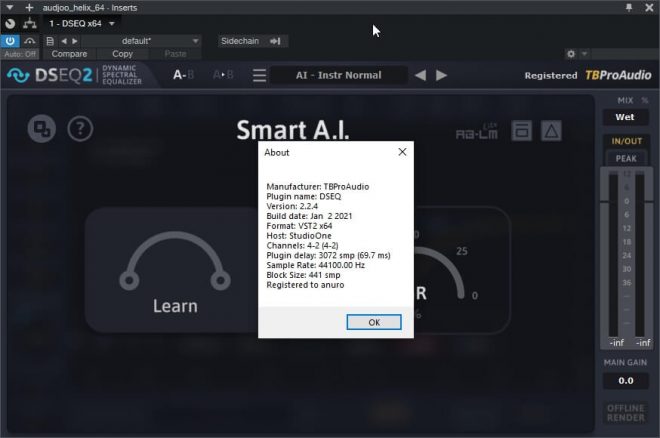This screenshot has width=660, height=438.
Task: Open the default* preset dropdown
Action: coord(141,41)
